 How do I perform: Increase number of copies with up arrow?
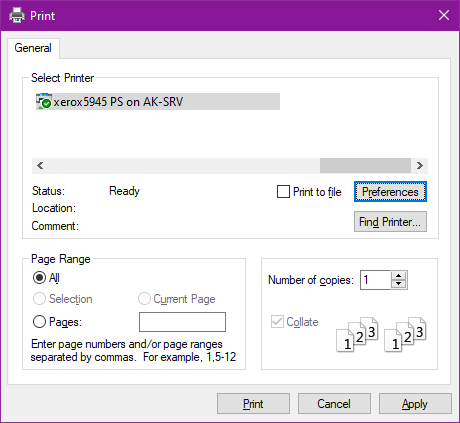(x=399, y=276)
